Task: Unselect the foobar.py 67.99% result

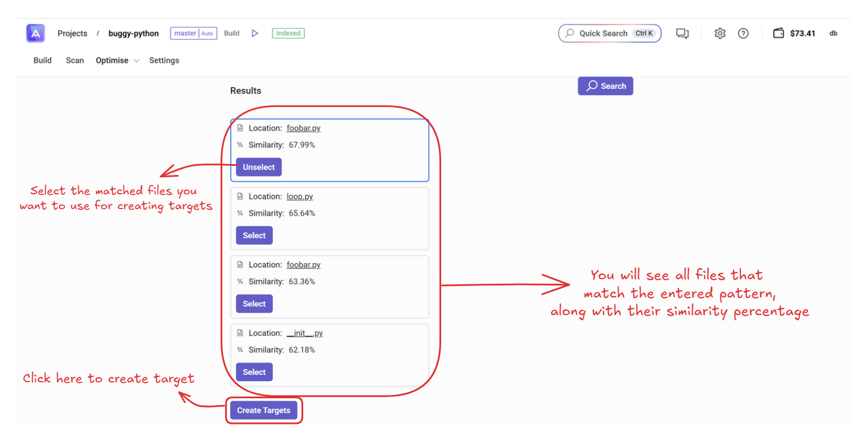Action: (x=259, y=167)
